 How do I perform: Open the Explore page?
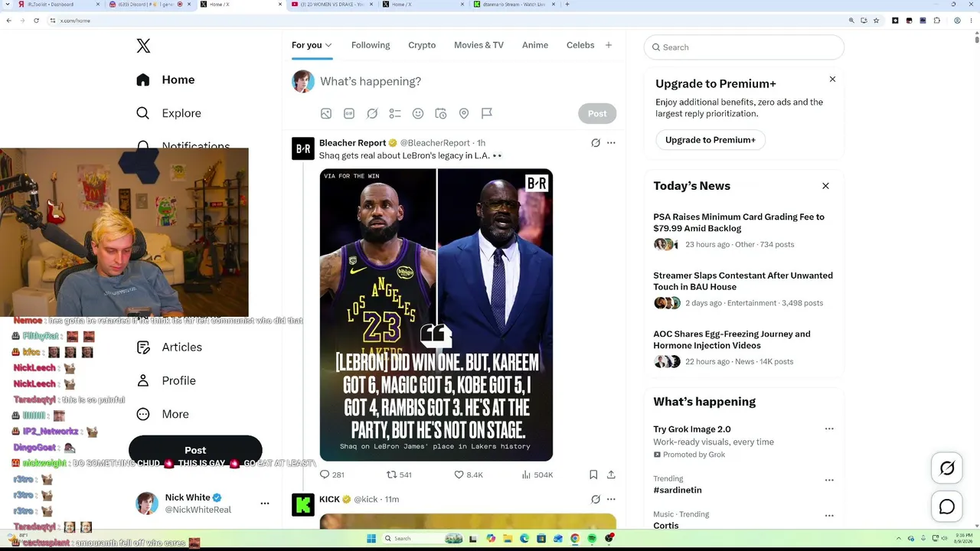[168, 113]
